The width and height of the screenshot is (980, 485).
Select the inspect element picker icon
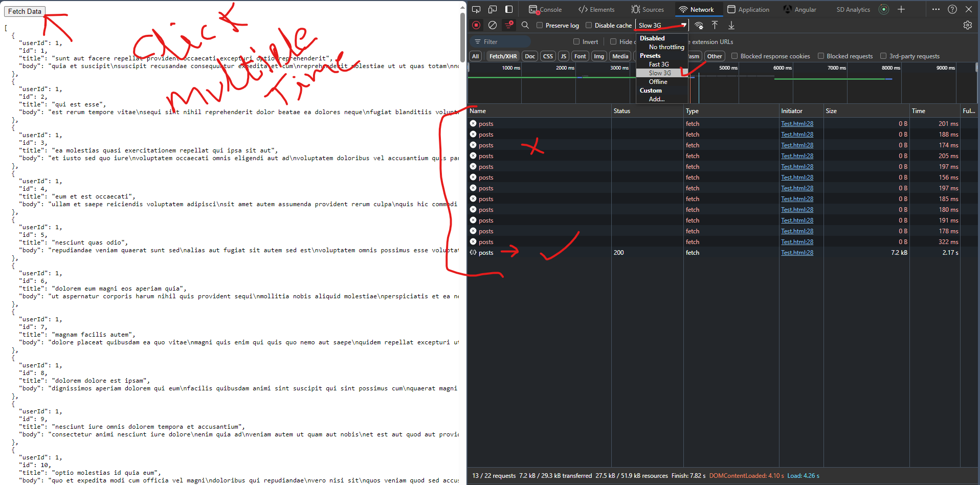pos(476,9)
